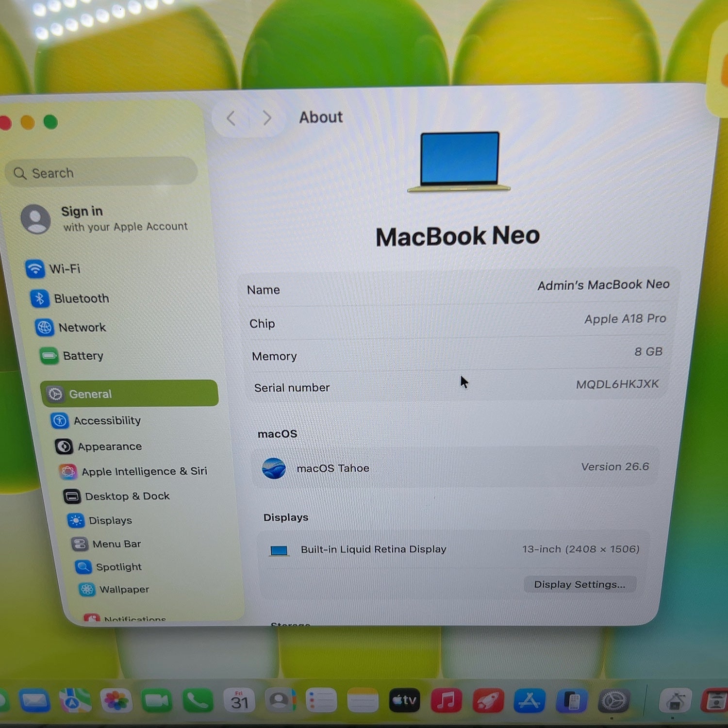728x728 pixels.
Task: Select Wallpaper in sidebar
Action: [x=114, y=589]
